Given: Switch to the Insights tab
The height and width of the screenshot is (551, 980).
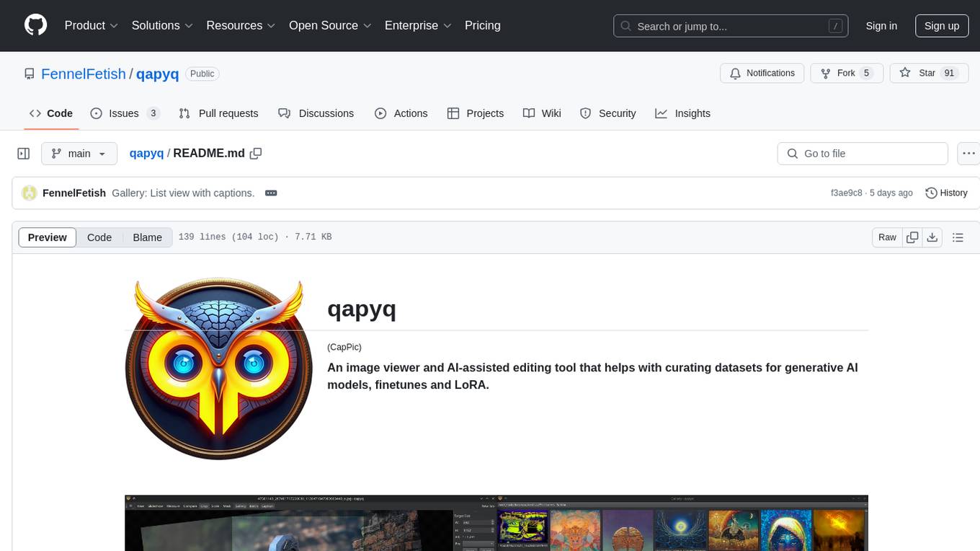Looking at the screenshot, I should [x=683, y=113].
